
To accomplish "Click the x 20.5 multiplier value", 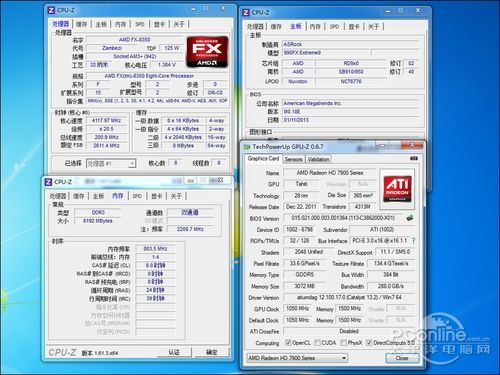I will (x=107, y=129).
